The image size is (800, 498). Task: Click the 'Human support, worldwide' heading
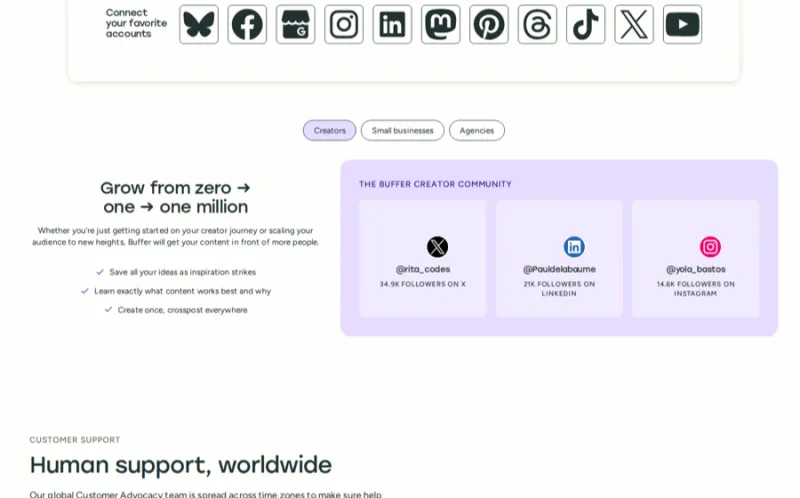181,465
